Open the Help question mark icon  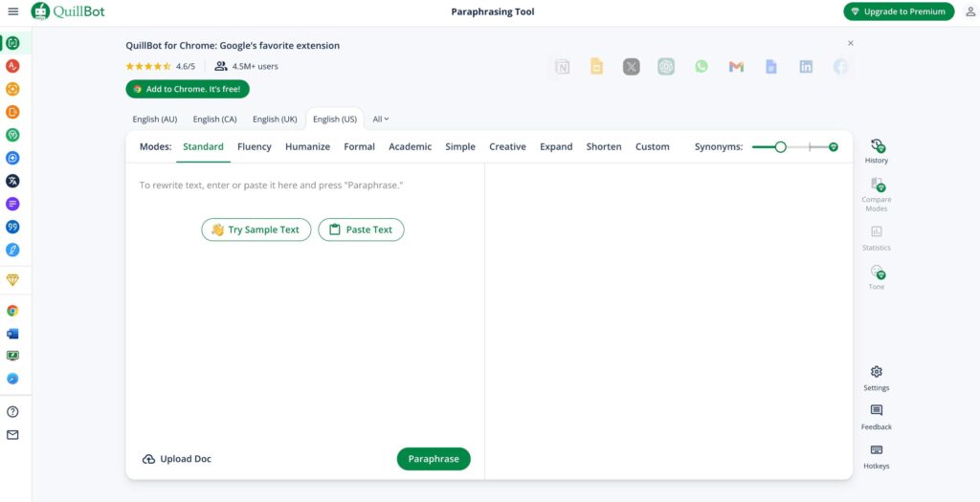12,412
